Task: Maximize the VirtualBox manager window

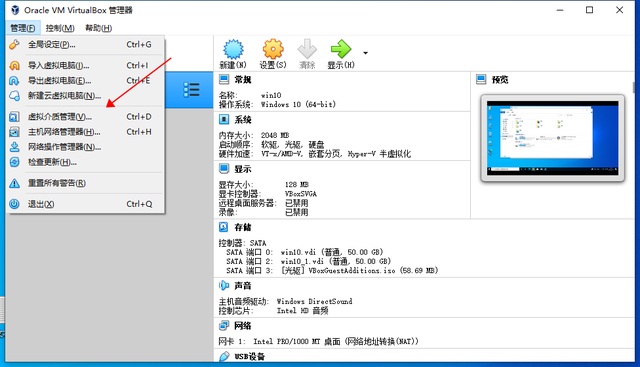Action: pyautogui.click(x=589, y=10)
